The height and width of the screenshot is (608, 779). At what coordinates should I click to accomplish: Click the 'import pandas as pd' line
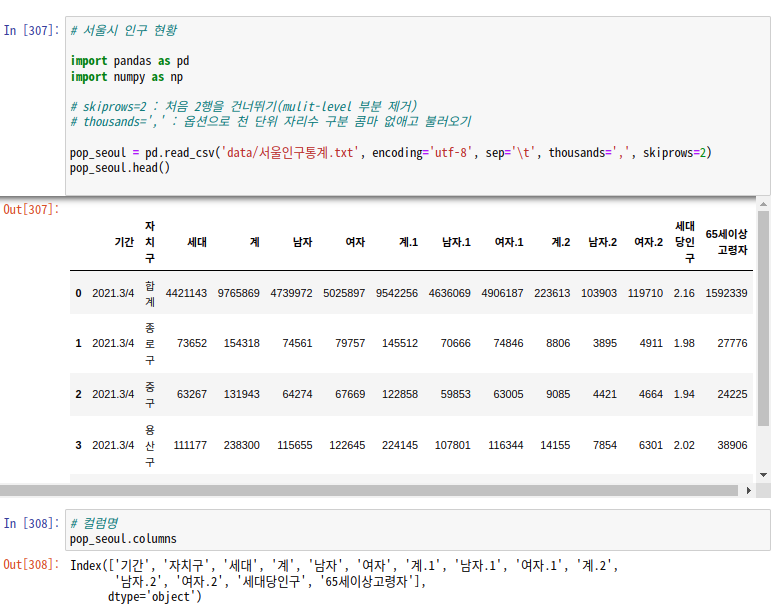(x=130, y=61)
